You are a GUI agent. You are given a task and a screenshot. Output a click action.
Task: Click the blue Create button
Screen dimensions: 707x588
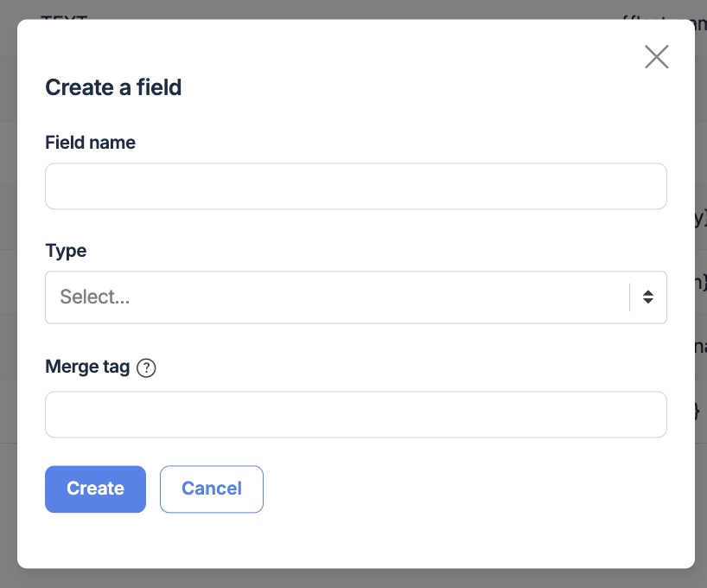[96, 489]
